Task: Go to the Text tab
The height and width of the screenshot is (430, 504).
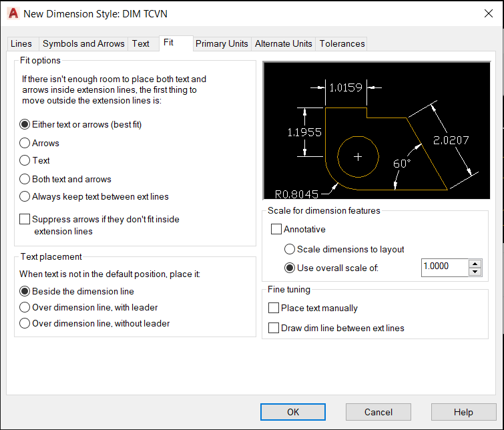Action: (x=141, y=43)
